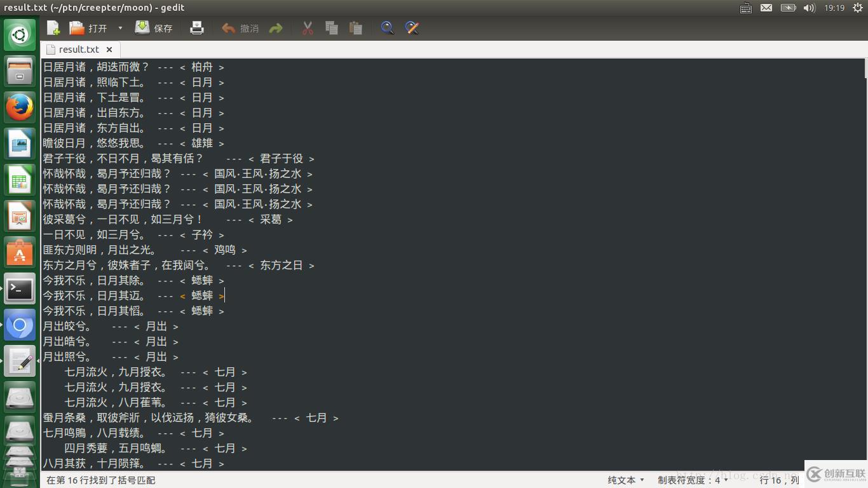Click line 彼采葛兮，一日不见

(x=168, y=219)
